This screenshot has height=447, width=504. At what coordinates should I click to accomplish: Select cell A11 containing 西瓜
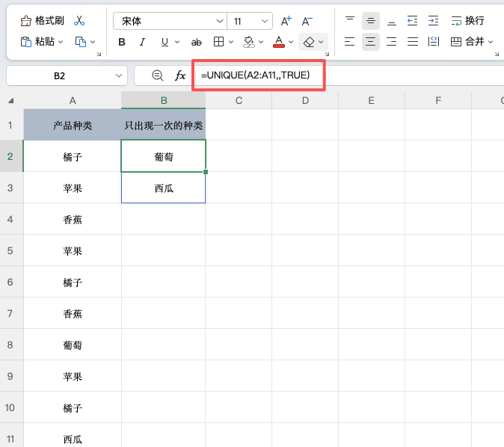(73, 436)
